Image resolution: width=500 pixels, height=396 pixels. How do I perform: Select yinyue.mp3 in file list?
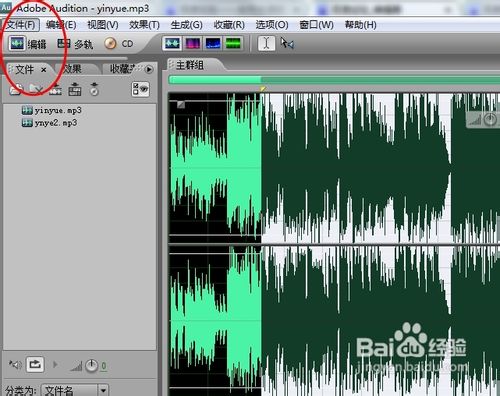51,110
